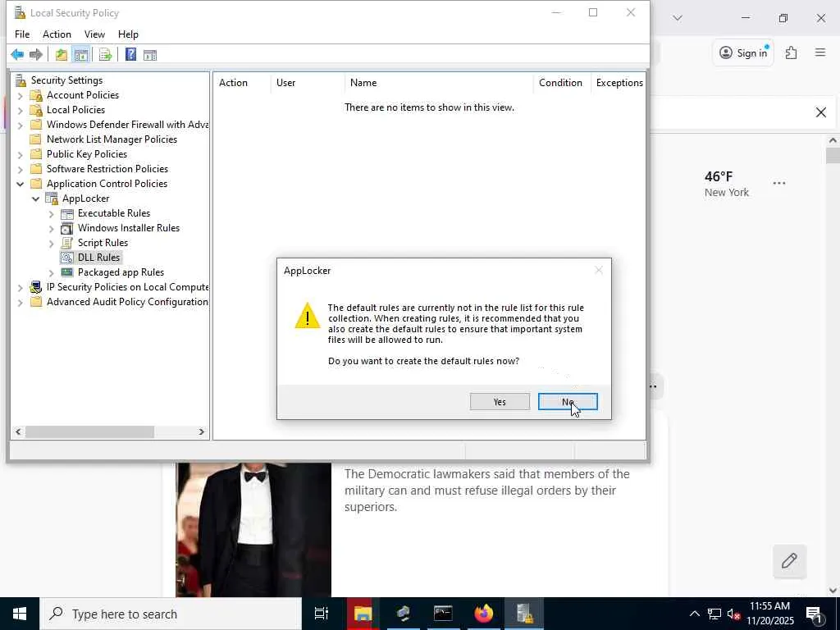
Task: Open Help via the blue question mark icon
Action: click(x=130, y=55)
